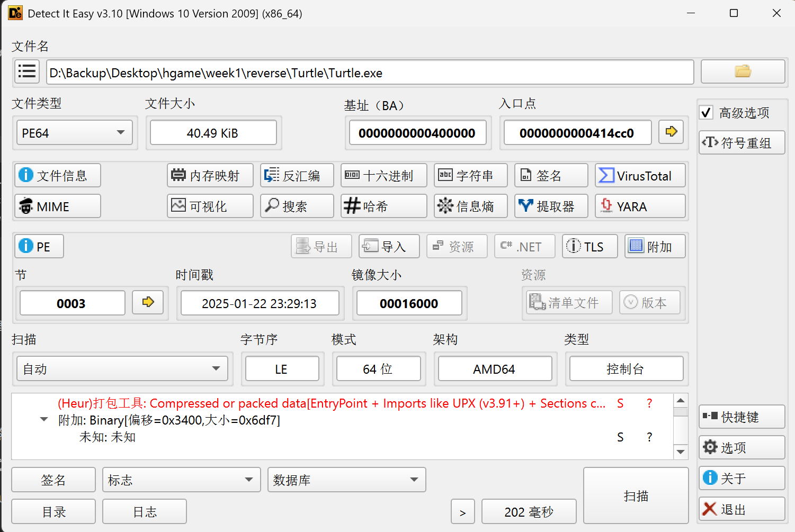The height and width of the screenshot is (532, 795).
Task: Open 字符串 strings viewer
Action: (471, 175)
